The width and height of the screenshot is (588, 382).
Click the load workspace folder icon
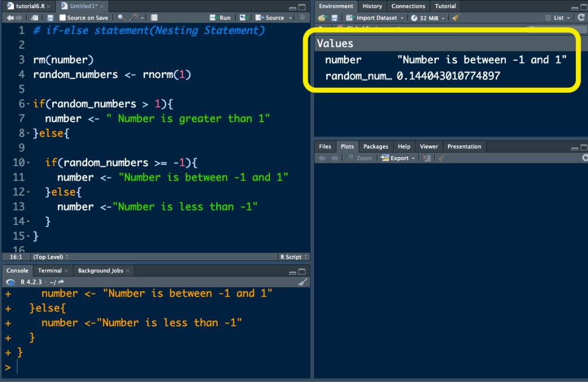[322, 18]
